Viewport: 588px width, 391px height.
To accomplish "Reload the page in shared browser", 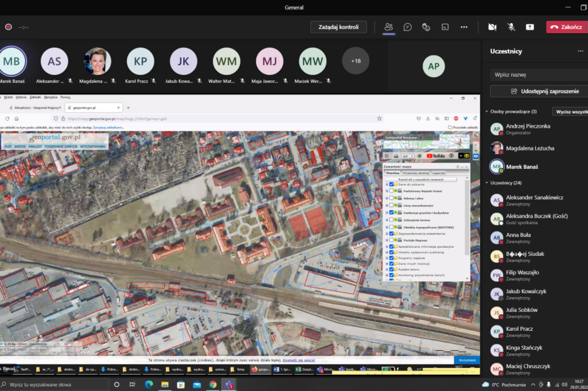I will point(7,119).
